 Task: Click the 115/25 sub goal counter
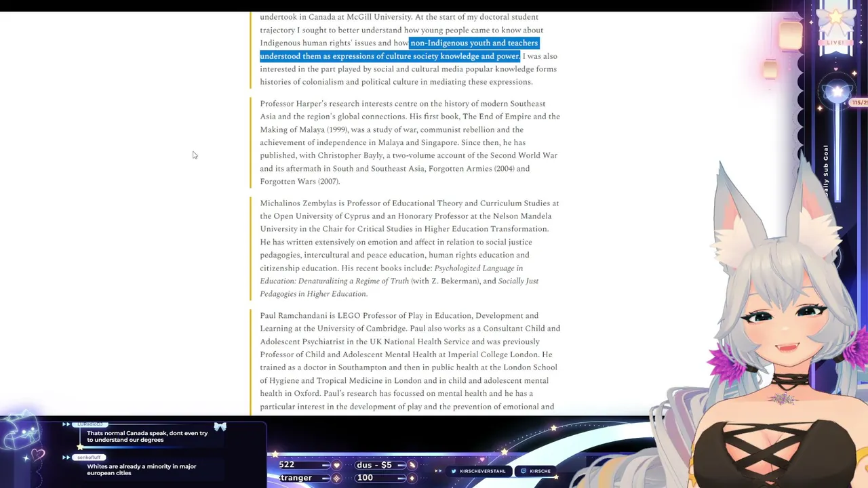click(x=859, y=103)
